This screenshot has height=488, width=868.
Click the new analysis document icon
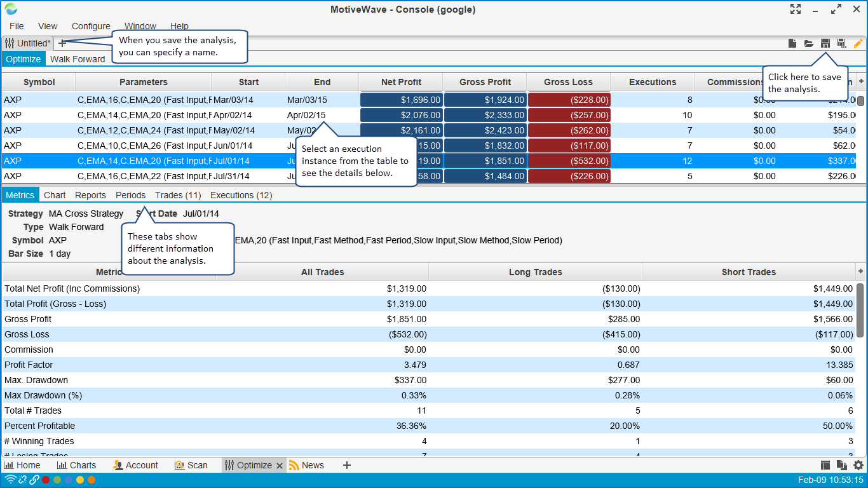tap(792, 43)
